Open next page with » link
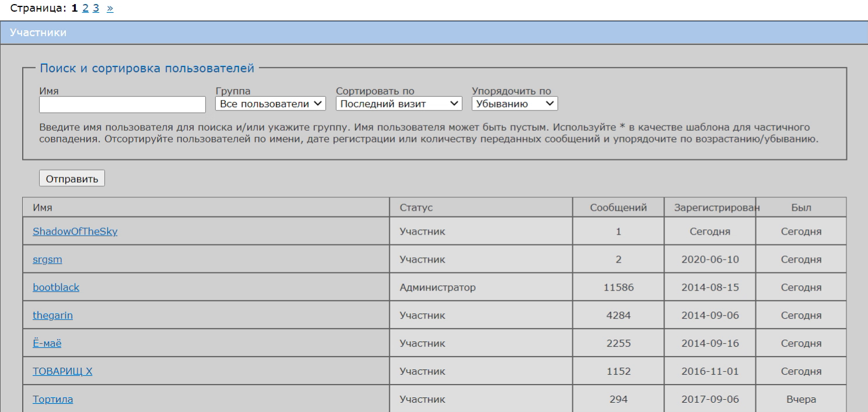868x412 pixels. 110,10
